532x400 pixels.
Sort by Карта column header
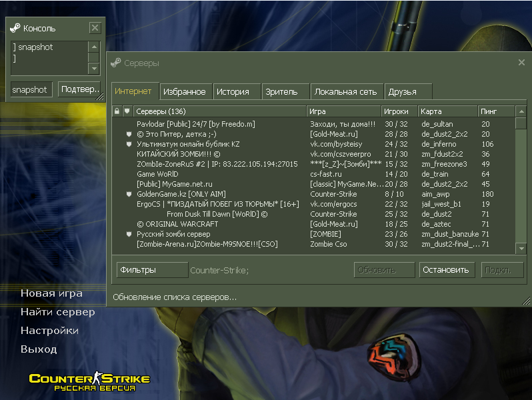coord(447,111)
